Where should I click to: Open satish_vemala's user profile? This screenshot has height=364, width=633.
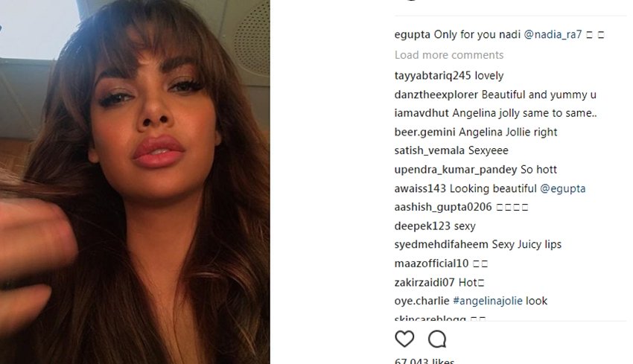430,150
